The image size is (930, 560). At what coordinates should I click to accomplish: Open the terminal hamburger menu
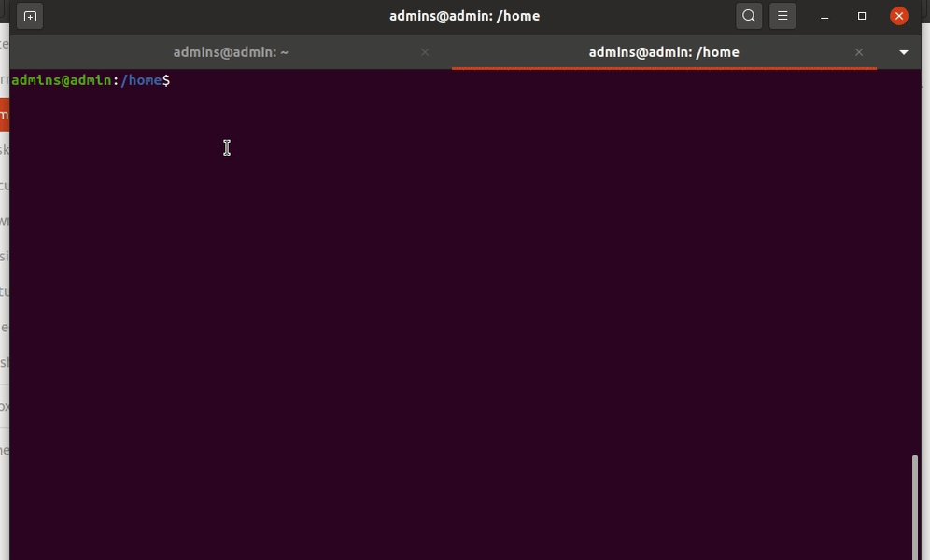pyautogui.click(x=782, y=16)
